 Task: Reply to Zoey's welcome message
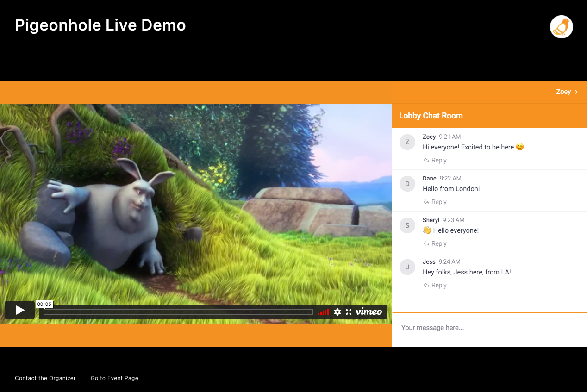[x=435, y=160]
